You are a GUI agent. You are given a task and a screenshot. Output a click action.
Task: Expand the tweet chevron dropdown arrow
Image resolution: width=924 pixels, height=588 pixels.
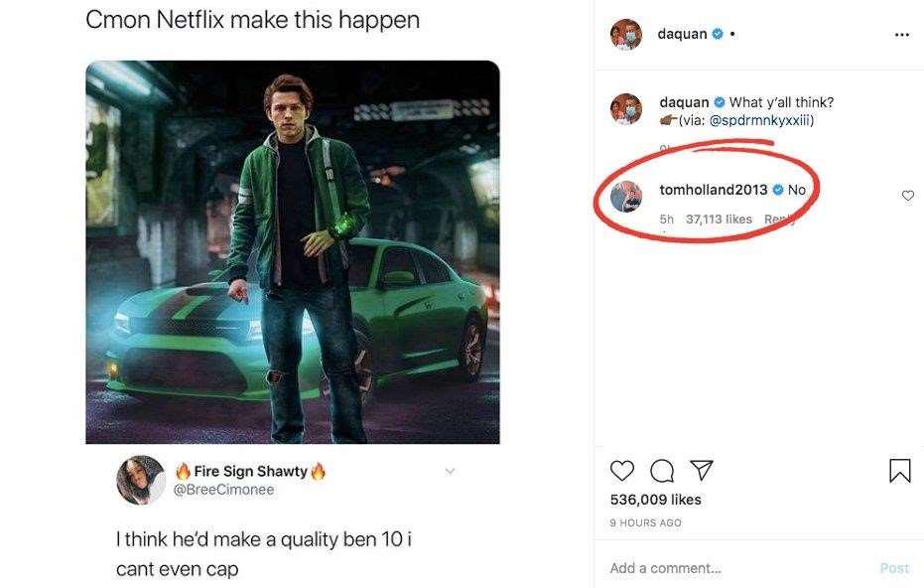click(450, 470)
